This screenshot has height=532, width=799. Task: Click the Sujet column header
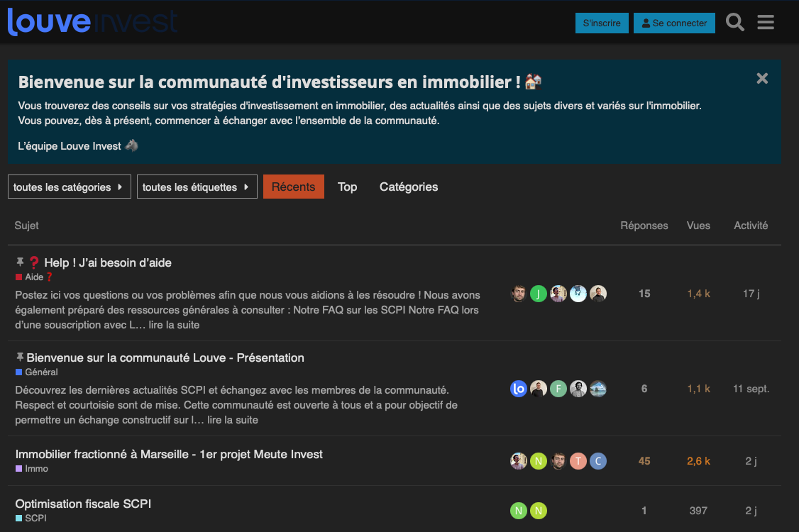(x=26, y=226)
